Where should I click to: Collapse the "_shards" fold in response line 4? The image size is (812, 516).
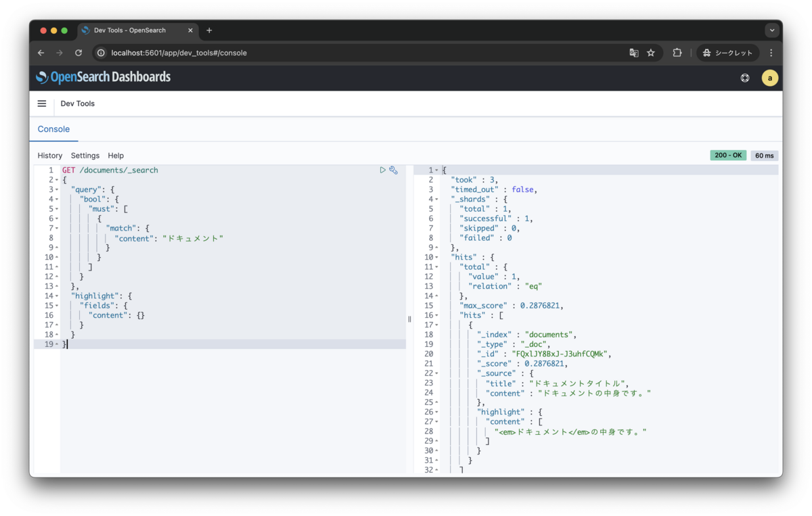[436, 200]
